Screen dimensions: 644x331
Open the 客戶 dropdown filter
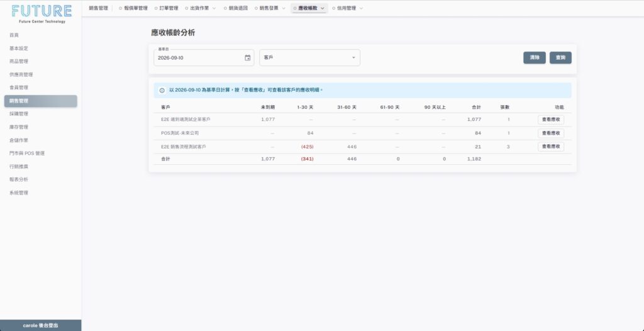pyautogui.click(x=309, y=58)
